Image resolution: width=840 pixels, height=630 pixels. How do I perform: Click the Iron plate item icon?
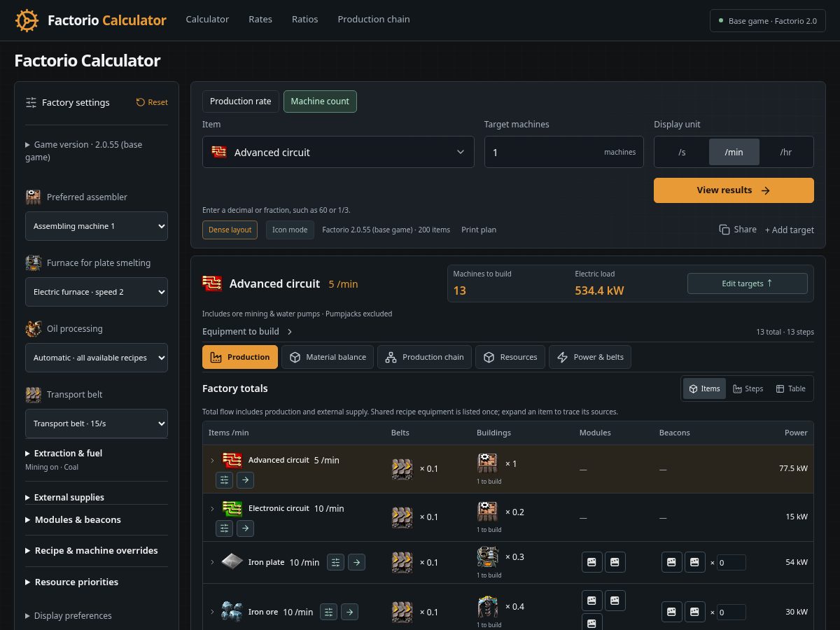tap(232, 561)
